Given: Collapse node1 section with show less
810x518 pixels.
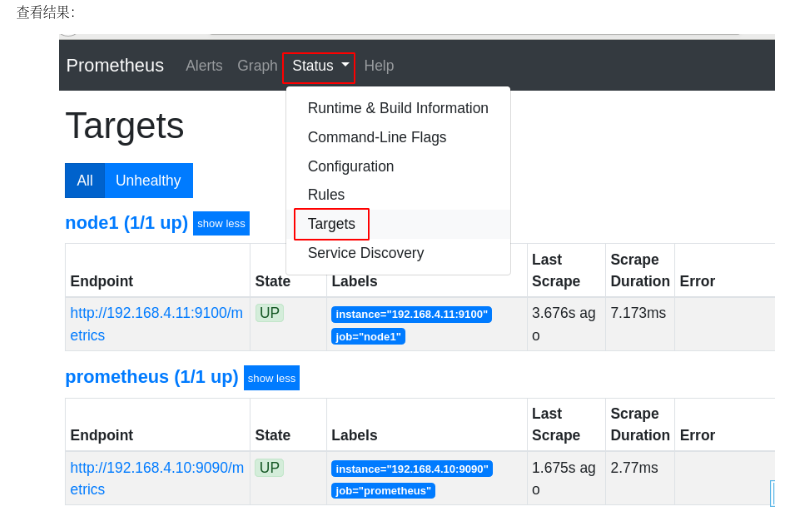Looking at the screenshot, I should [x=221, y=224].
